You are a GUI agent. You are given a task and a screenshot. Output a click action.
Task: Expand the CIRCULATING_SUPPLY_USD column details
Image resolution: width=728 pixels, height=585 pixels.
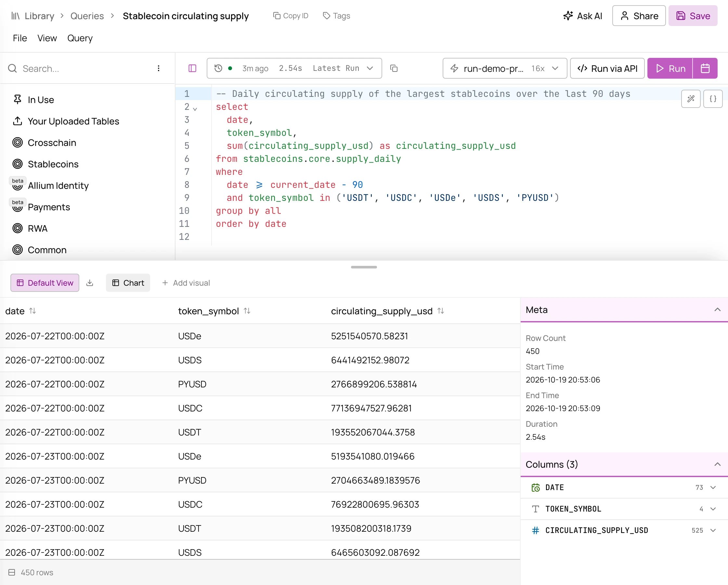coord(713,530)
